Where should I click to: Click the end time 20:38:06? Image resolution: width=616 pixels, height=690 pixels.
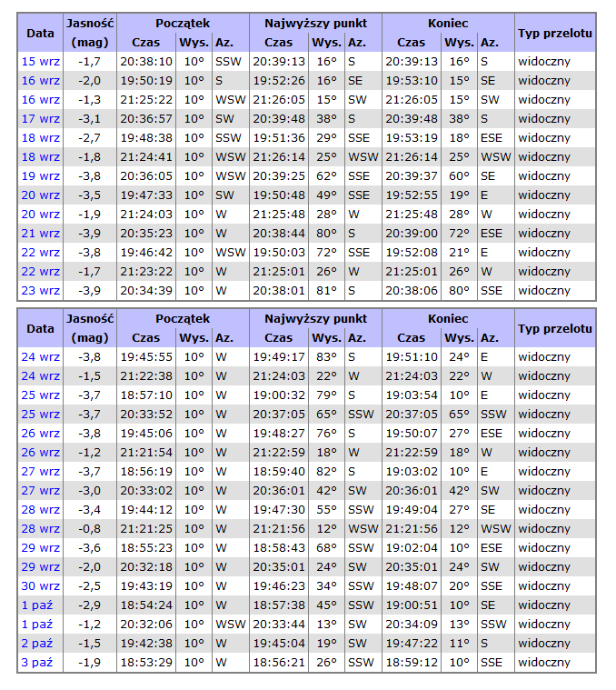412,290
